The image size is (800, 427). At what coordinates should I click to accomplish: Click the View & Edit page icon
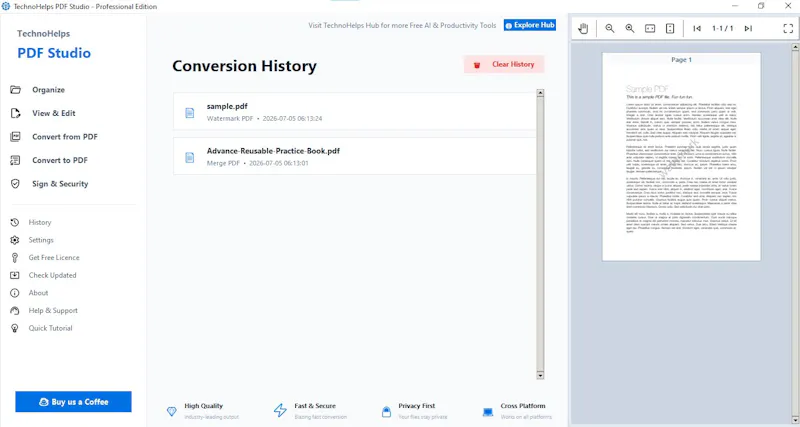click(15, 113)
